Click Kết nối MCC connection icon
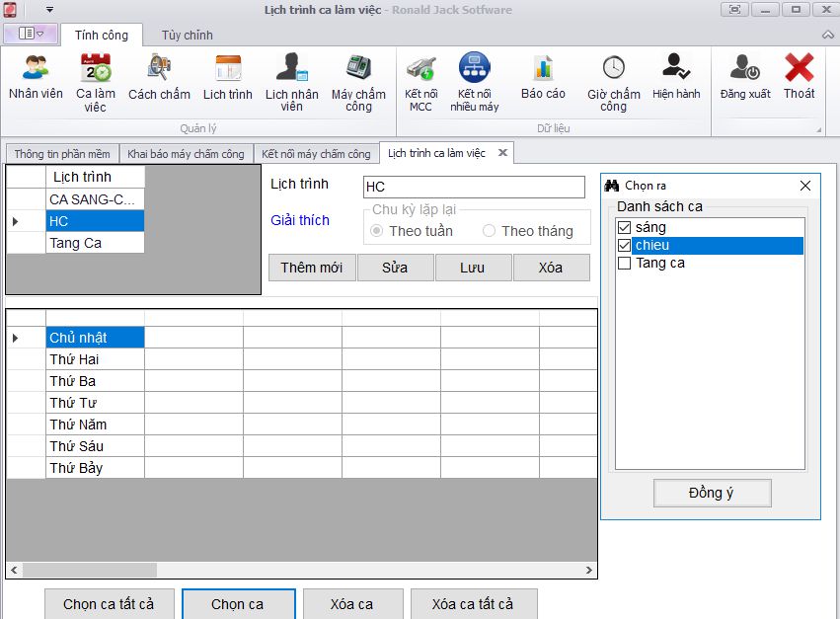 point(420,69)
